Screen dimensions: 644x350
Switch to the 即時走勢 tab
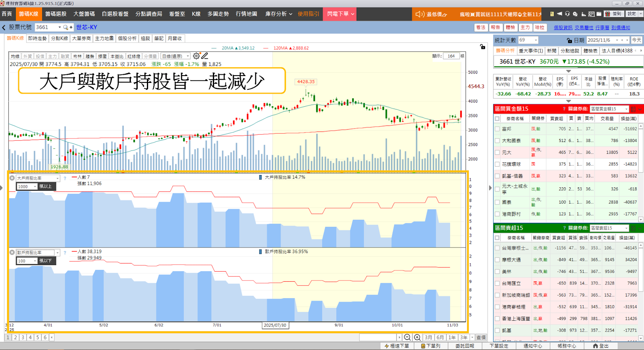point(37,39)
